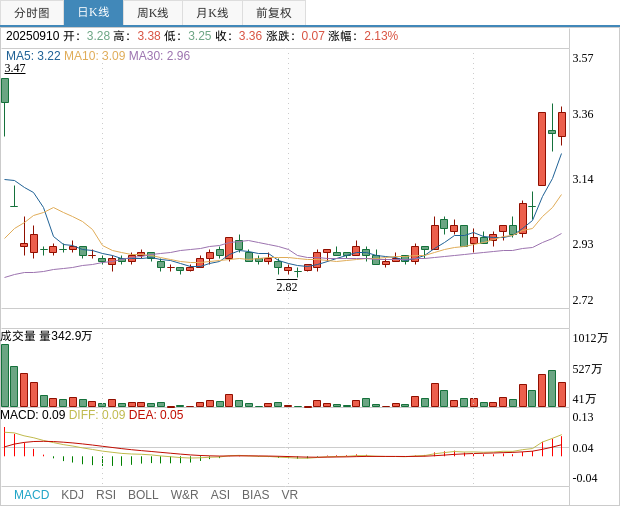Viewport: 620px width, 506px height.
Task: Select the MACD indicator
Action: pyautogui.click(x=31, y=495)
